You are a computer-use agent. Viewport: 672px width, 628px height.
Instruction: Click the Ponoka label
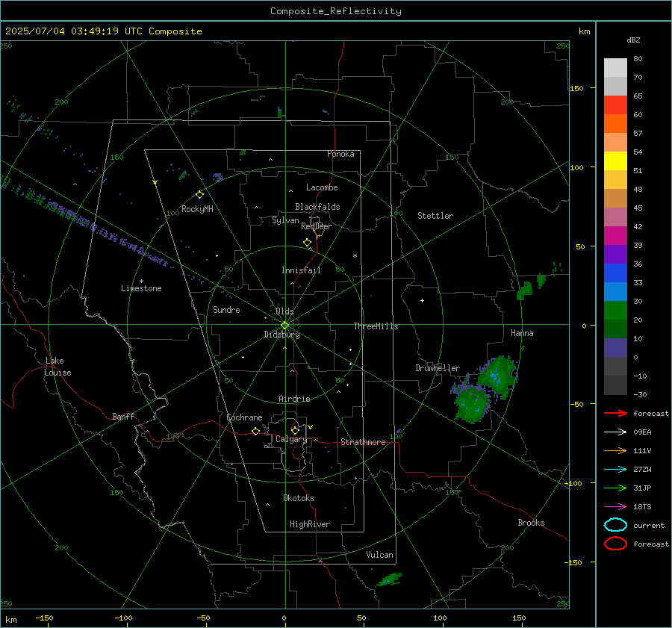point(340,154)
